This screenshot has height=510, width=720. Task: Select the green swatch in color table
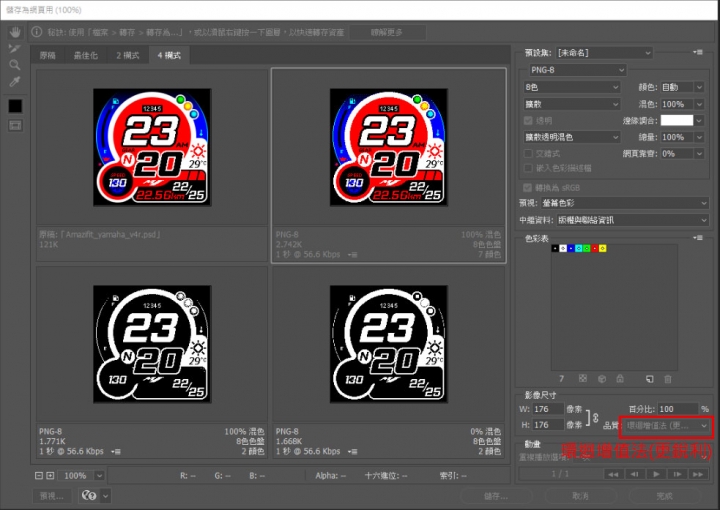[x=587, y=248]
